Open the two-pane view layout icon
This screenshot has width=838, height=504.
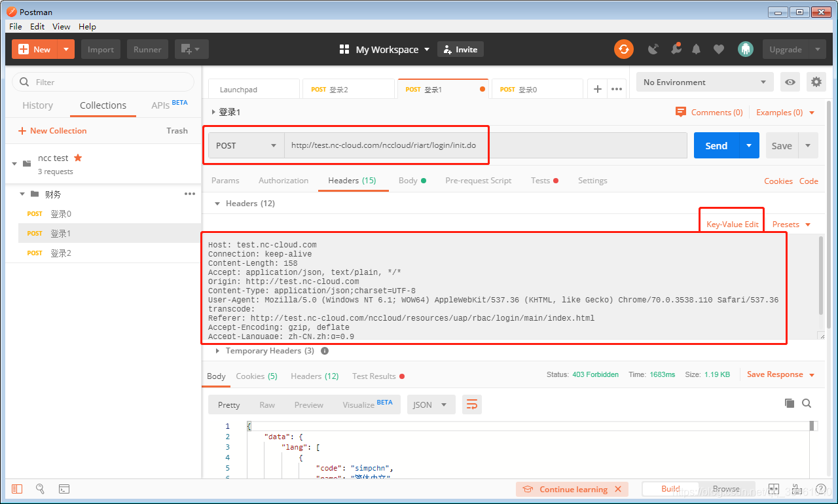click(774, 489)
